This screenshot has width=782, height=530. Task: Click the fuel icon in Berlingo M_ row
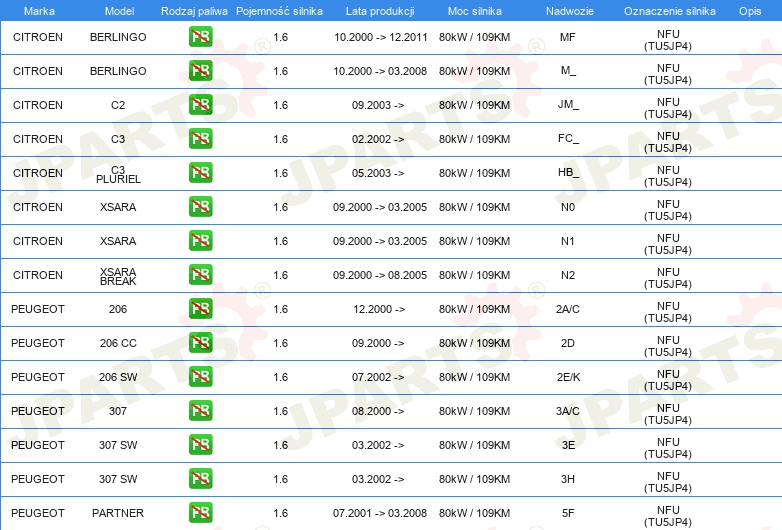click(x=200, y=71)
